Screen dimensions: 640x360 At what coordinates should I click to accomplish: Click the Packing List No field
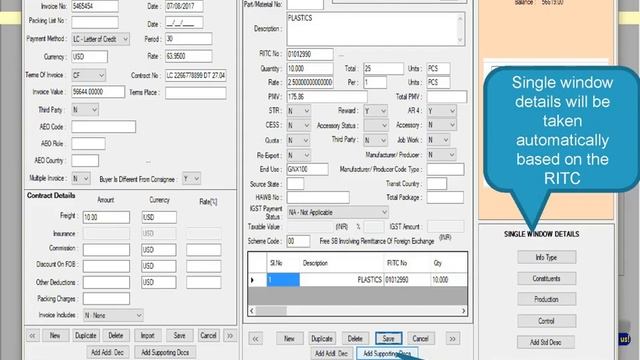coord(95,22)
